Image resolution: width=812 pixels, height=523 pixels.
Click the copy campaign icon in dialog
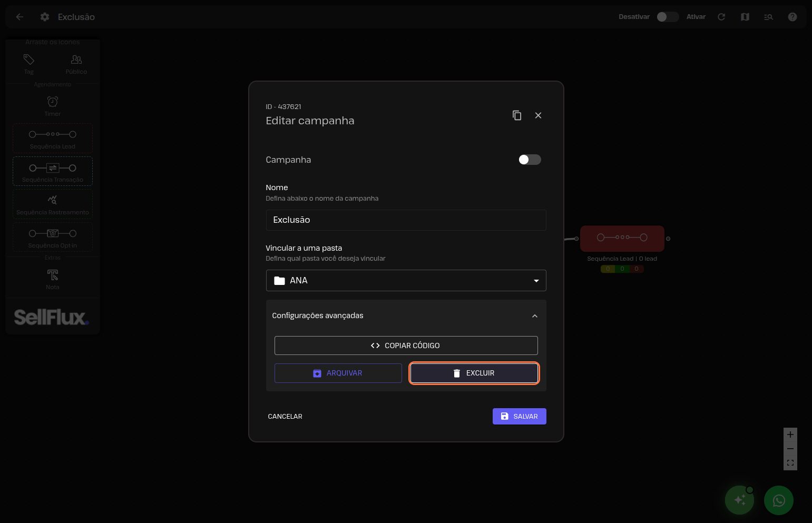point(517,115)
